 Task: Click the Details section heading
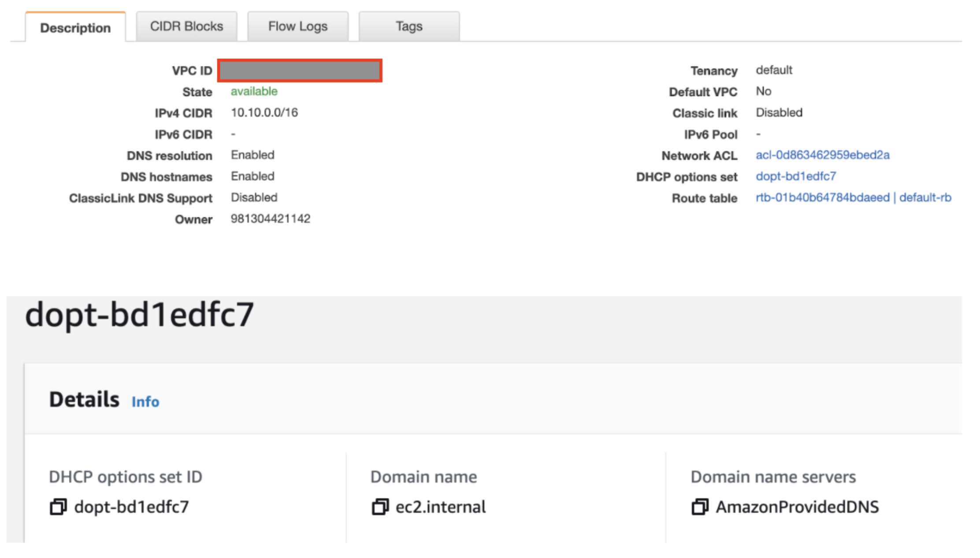(x=83, y=399)
